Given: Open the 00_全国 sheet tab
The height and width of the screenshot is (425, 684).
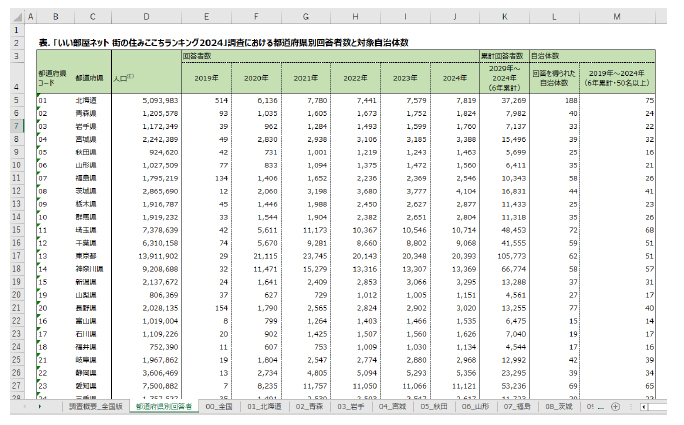Looking at the screenshot, I should click(218, 407).
